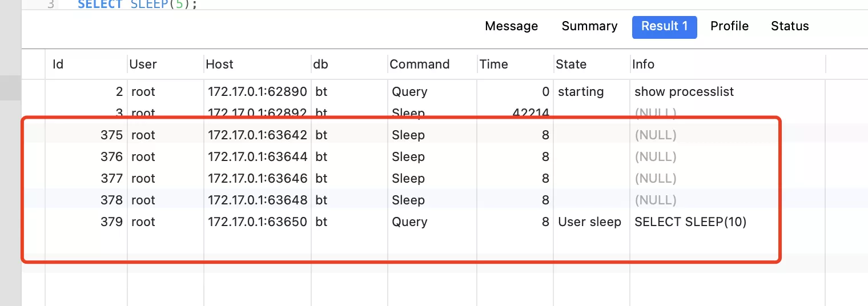This screenshot has height=306, width=868.
Task: Click host cell 172.17.0.1:63646
Action: [258, 179]
